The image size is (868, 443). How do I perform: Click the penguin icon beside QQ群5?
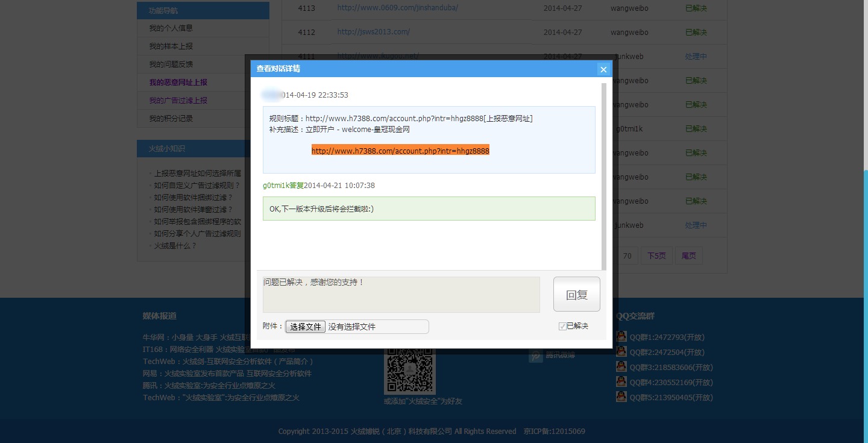[621, 397]
